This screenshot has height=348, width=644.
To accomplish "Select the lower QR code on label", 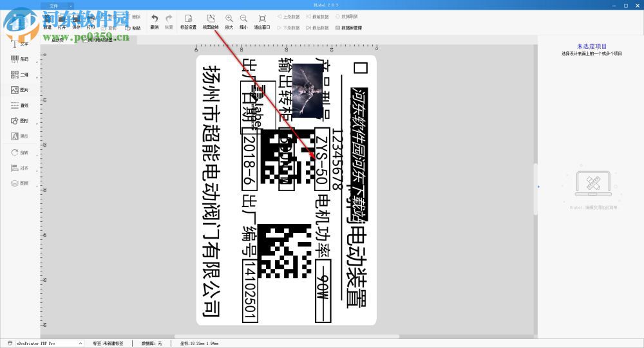I will pos(285,251).
